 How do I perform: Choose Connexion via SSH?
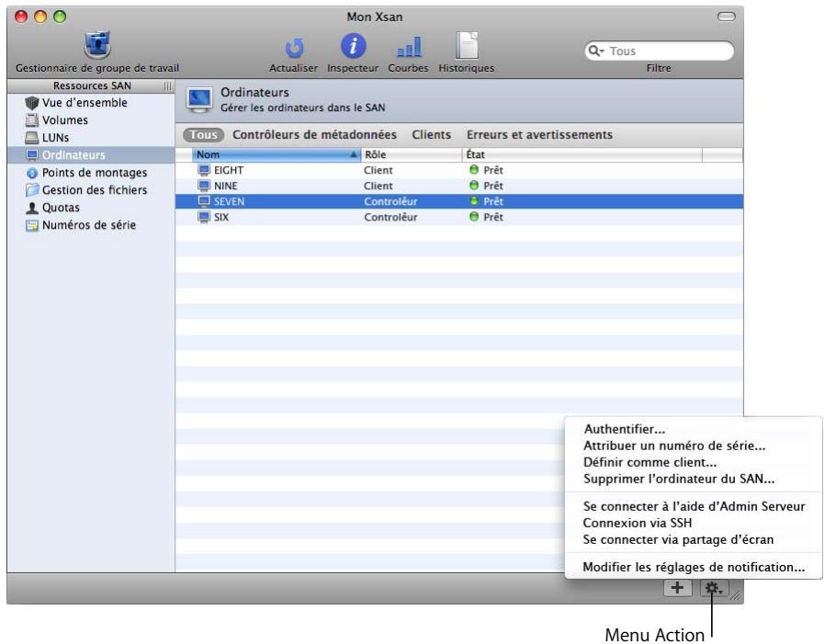click(x=694, y=523)
